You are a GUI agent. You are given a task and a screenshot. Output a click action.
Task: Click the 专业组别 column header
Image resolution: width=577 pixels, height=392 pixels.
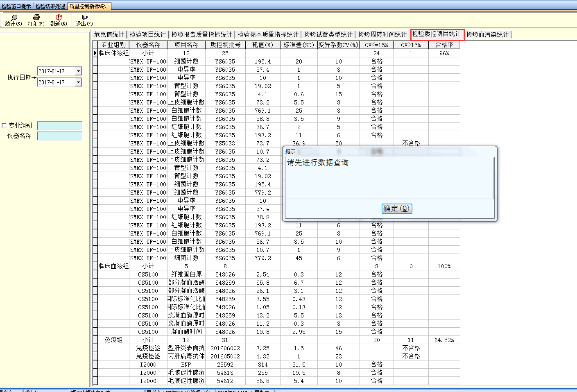tap(113, 45)
